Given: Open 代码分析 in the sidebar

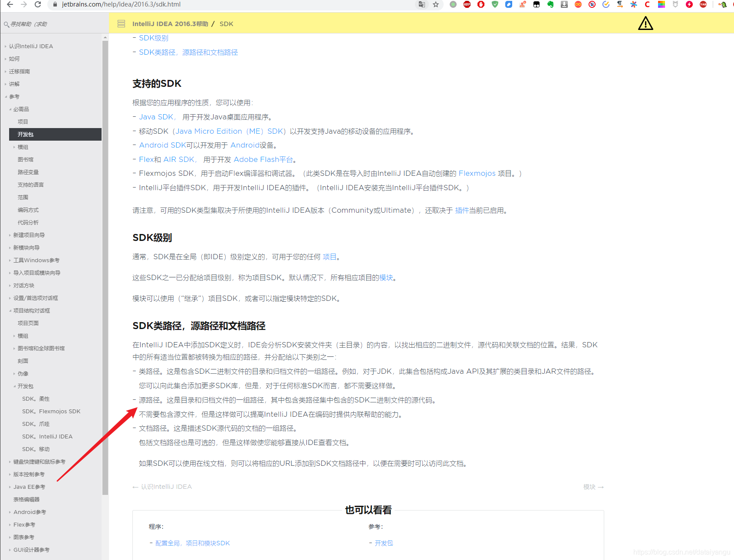Looking at the screenshot, I should click(x=28, y=223).
